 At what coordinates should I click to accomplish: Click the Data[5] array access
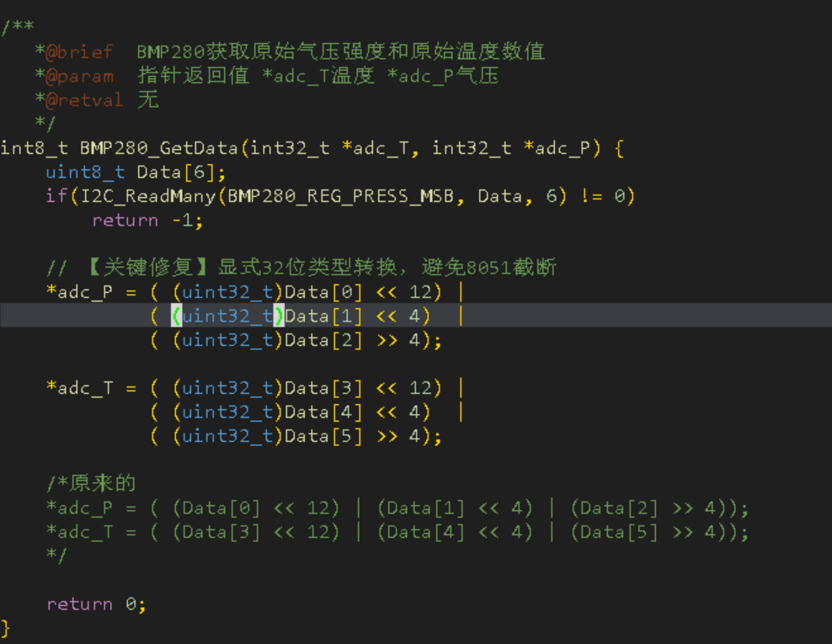click(x=325, y=435)
